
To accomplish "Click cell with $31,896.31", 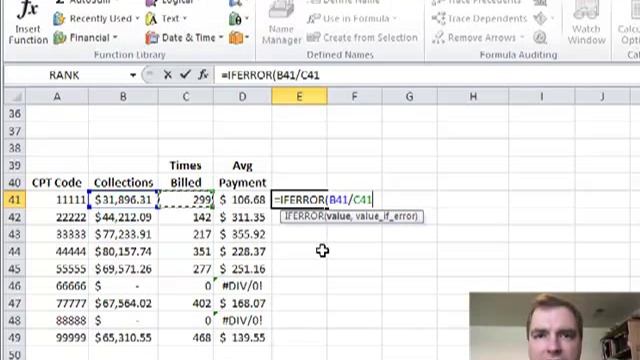I will [x=123, y=200].
